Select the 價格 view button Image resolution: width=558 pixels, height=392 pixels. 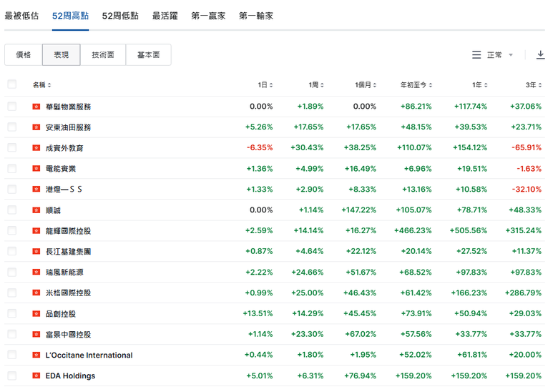click(x=24, y=55)
